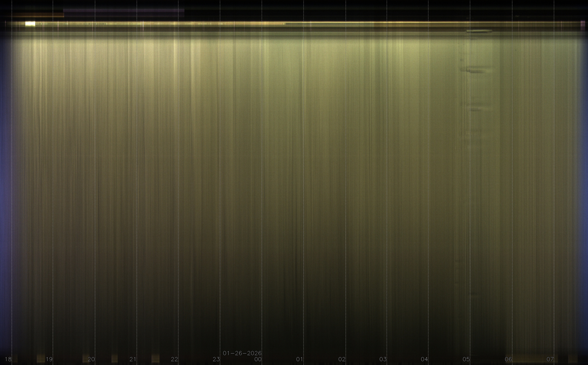Click the 03 hour label
588x365 pixels.
pyautogui.click(x=383, y=359)
